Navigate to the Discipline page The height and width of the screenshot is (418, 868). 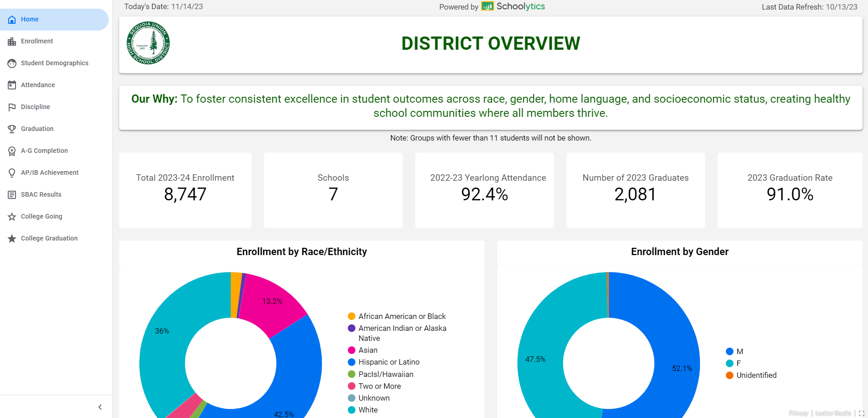pyautogui.click(x=54, y=107)
